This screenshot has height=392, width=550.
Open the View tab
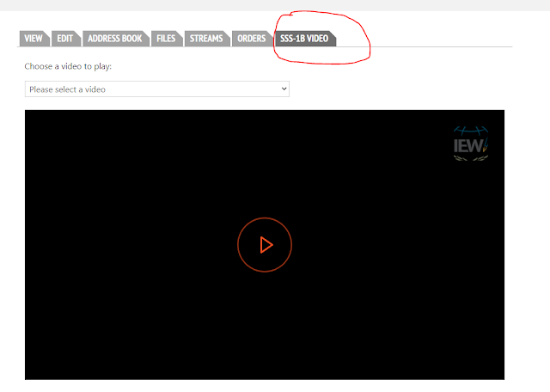34,39
